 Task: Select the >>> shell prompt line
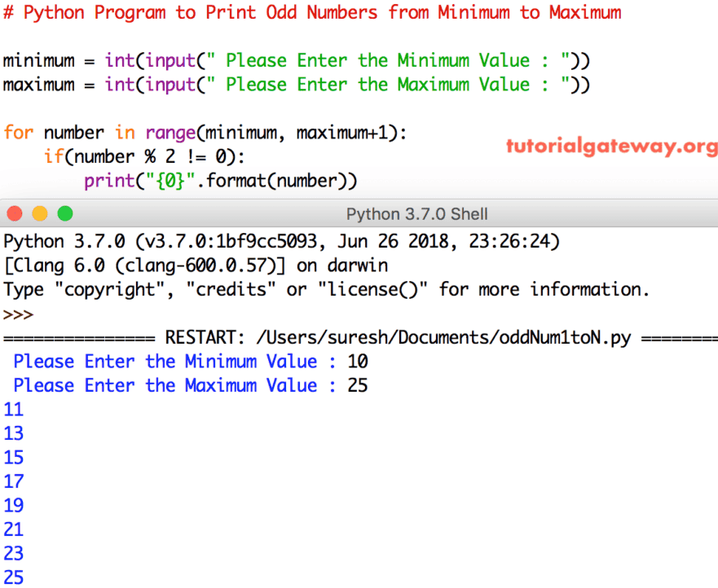click(x=18, y=314)
